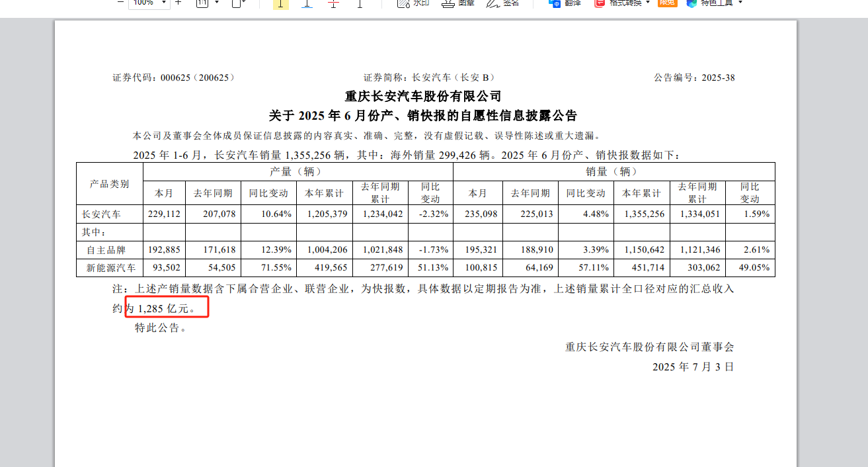Screen dimensions: 868x467
Task: Click the 签名 signature tool
Action: (x=502, y=3)
